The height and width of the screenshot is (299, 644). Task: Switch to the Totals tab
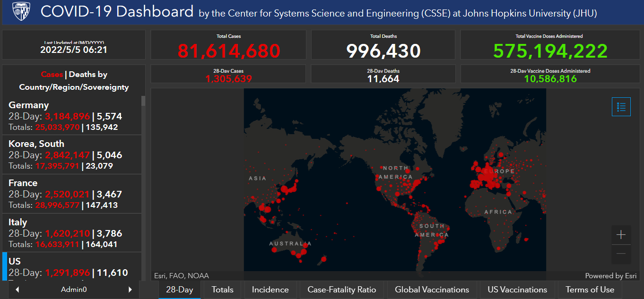click(222, 290)
